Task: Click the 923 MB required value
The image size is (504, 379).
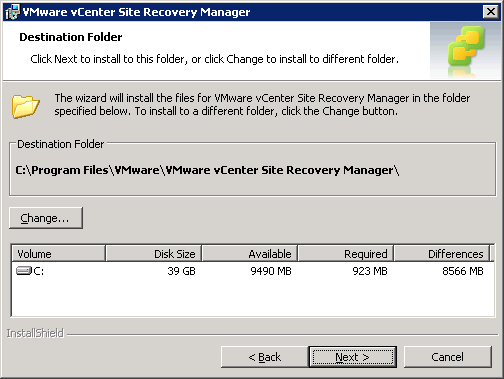Action: 370,271
